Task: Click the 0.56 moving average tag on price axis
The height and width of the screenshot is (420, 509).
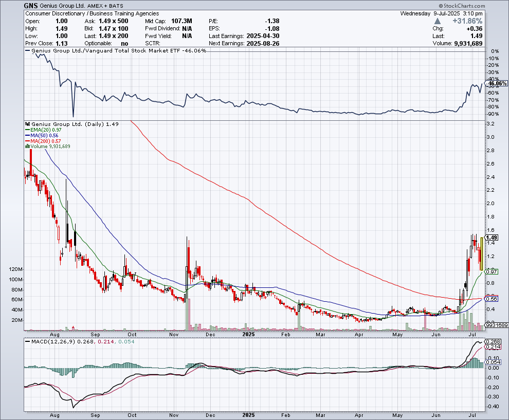Action: coord(492,299)
